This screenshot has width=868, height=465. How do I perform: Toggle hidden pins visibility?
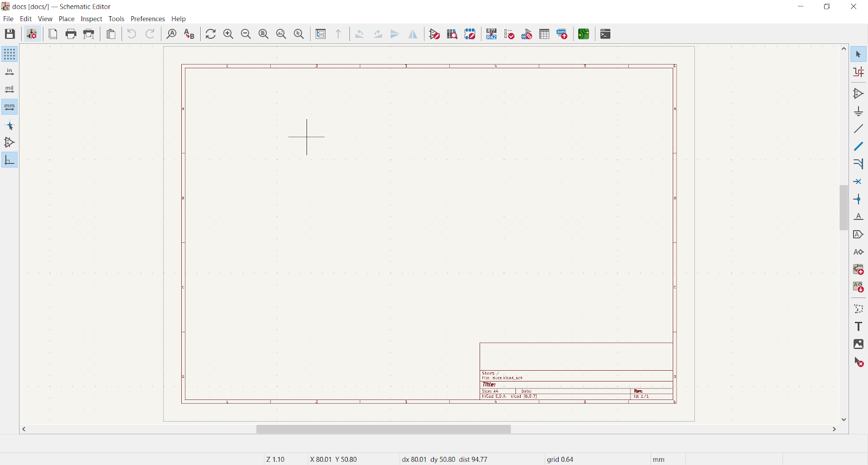tap(9, 143)
